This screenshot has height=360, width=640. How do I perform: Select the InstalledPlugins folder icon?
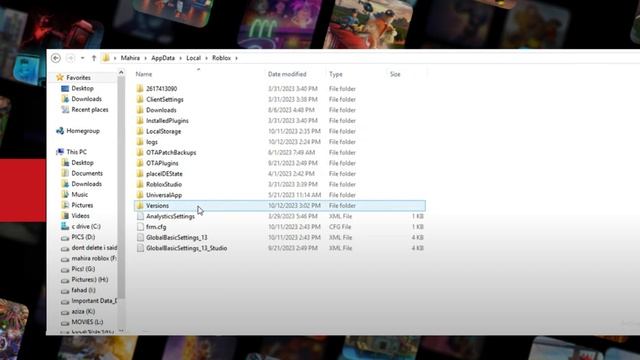[x=140, y=120]
